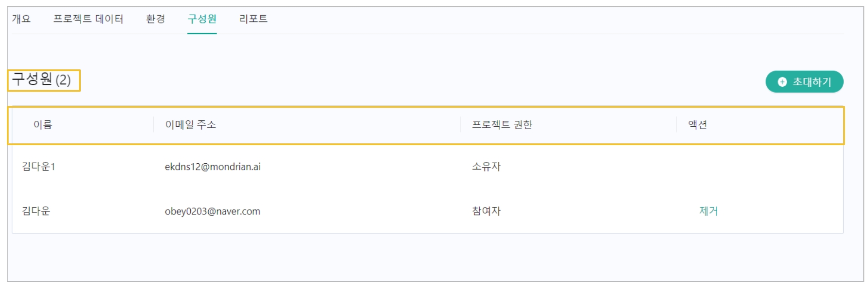This screenshot has width=868, height=288.
Task: Click the empty 액션 cell for 김다운1
Action: [x=708, y=167]
